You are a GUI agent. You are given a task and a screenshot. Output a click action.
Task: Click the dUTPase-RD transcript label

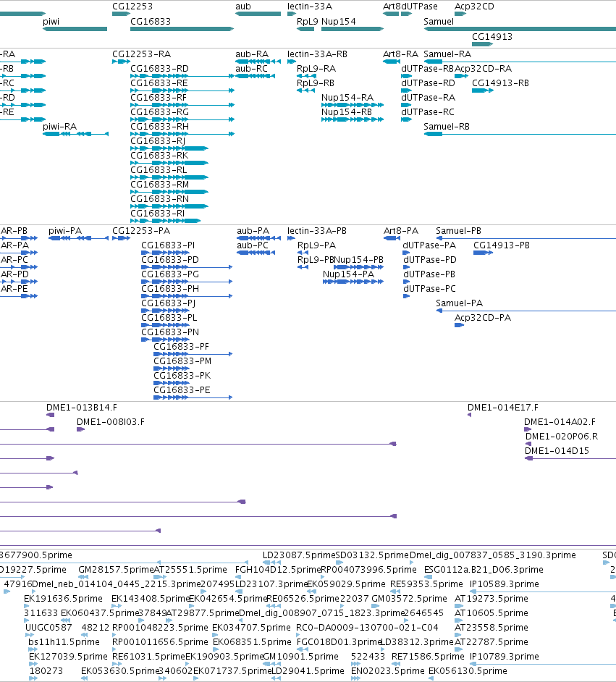point(429,83)
